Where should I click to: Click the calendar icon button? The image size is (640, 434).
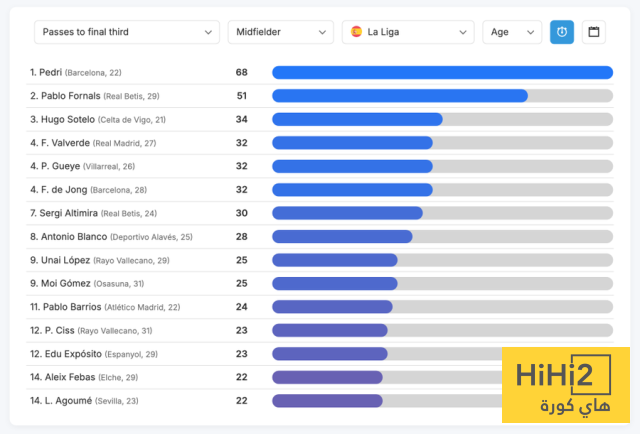[x=594, y=32]
